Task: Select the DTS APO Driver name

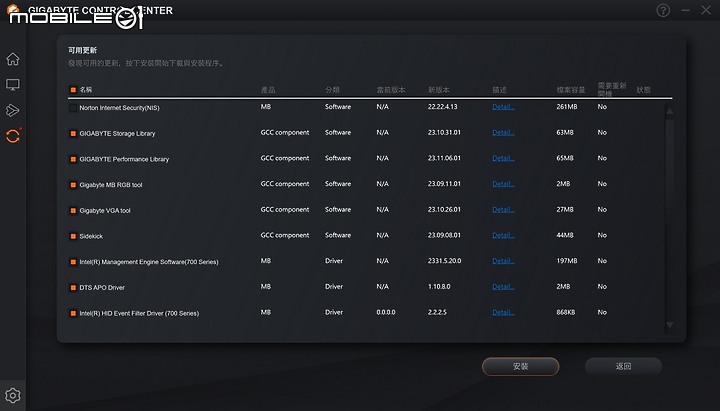Action: tap(102, 288)
